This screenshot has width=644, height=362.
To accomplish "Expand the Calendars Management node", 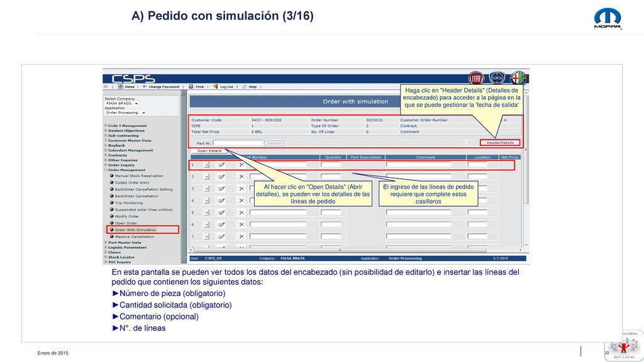I will [x=106, y=150].
